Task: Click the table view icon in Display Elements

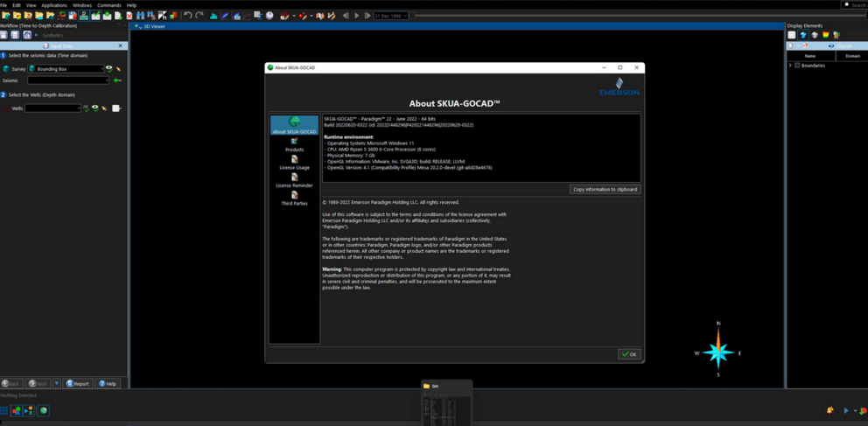Action: (792, 35)
